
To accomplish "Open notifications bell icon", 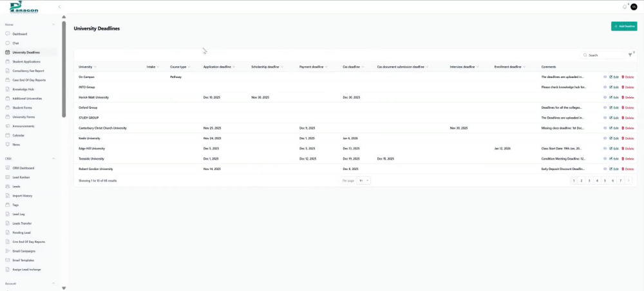I will [x=625, y=7].
